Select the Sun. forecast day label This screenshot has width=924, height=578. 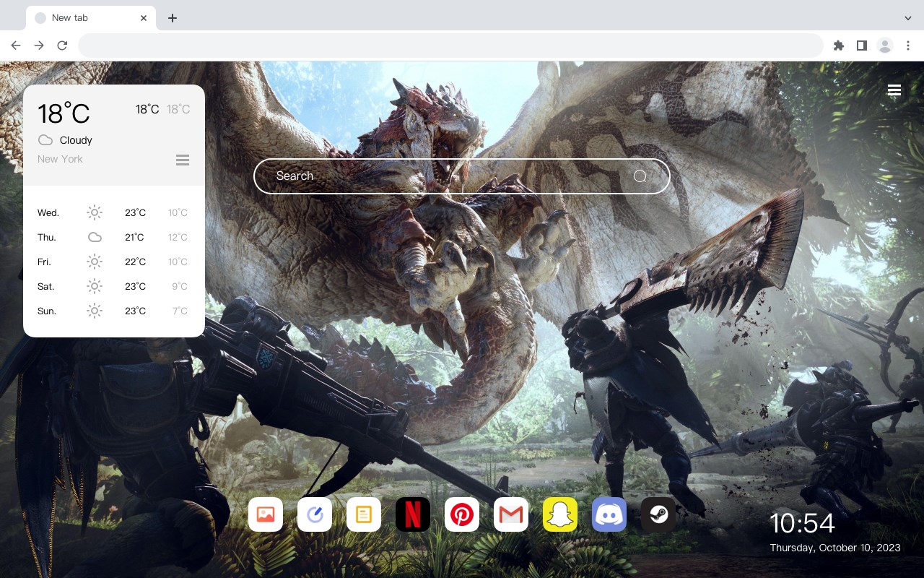[x=47, y=311]
